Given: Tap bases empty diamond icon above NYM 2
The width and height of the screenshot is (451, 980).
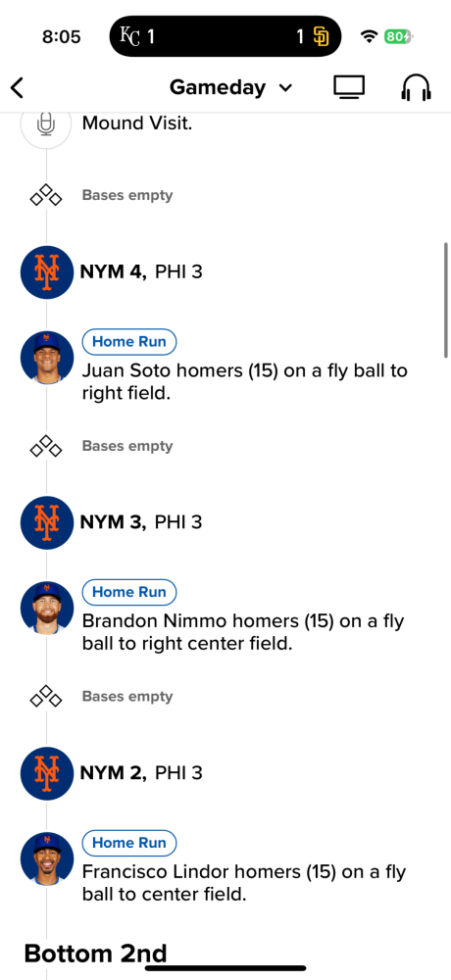Looking at the screenshot, I should pos(46,697).
